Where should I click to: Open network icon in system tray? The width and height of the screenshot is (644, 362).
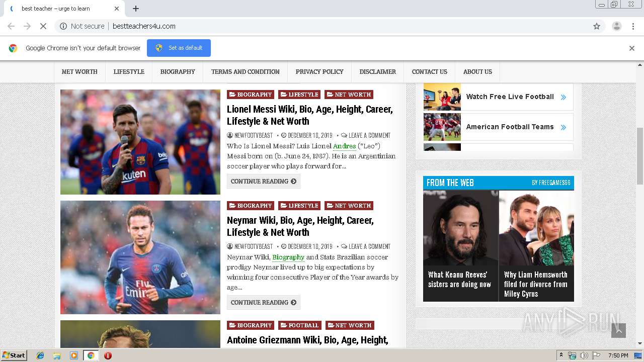(x=572, y=355)
